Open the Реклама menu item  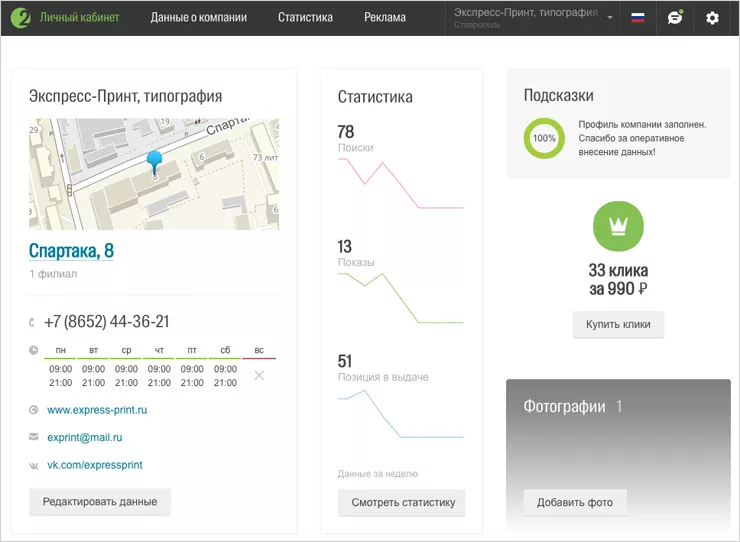(x=385, y=18)
